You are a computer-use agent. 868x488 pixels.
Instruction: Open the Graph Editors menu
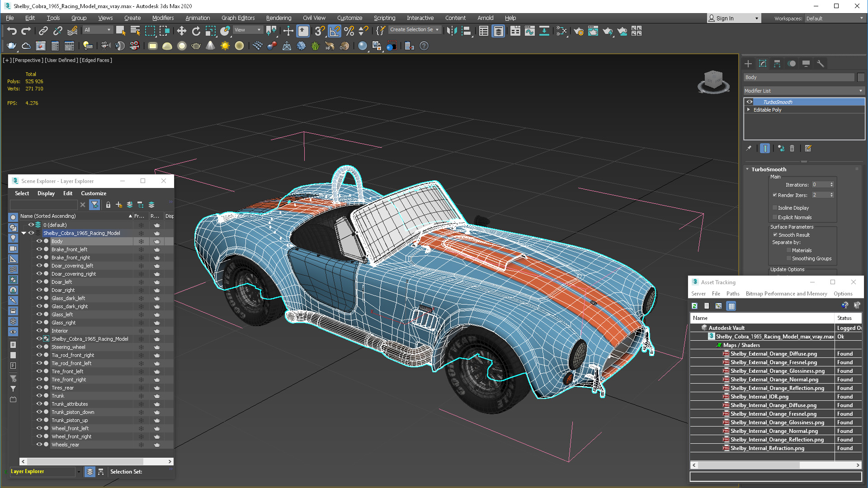238,18
